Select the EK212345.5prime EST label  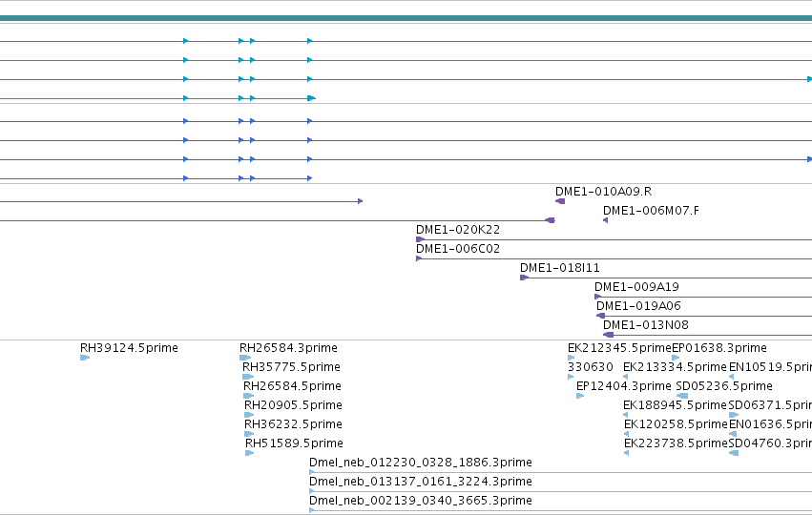coord(619,348)
